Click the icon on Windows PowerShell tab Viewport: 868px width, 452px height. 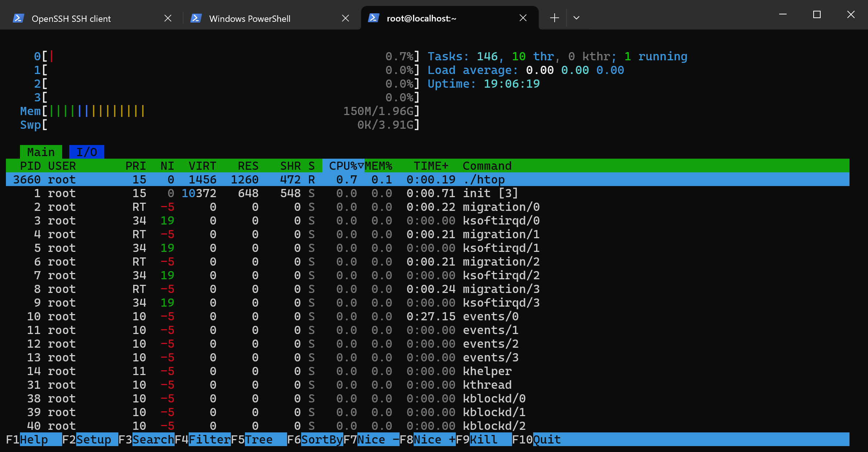196,18
